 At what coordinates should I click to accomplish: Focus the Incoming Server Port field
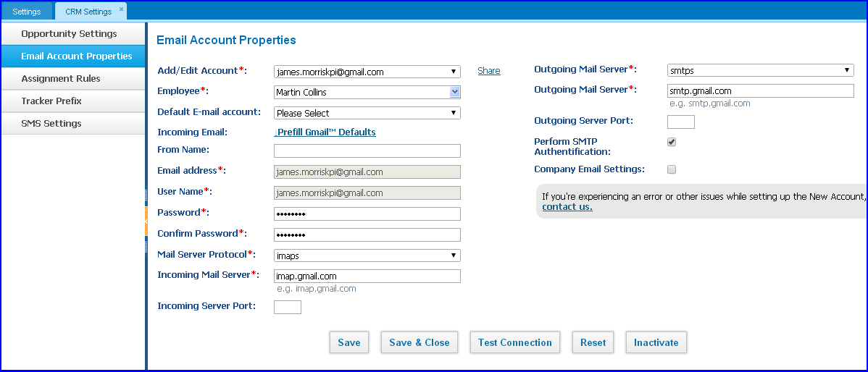point(288,308)
